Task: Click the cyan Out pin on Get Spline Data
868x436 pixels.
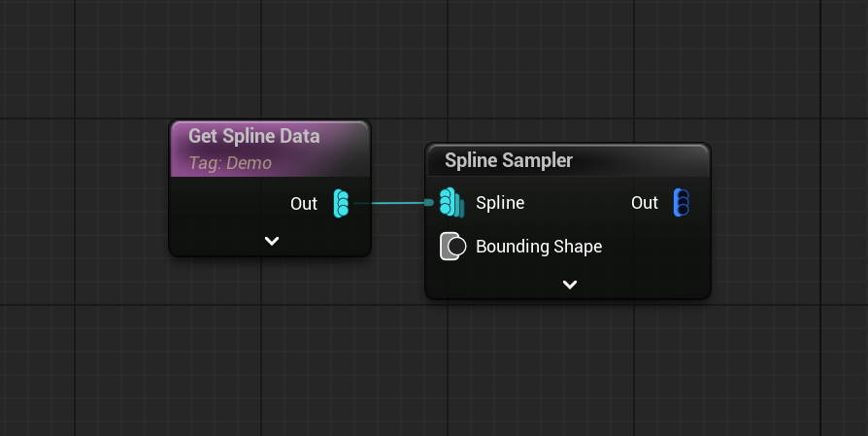Action: coord(342,204)
